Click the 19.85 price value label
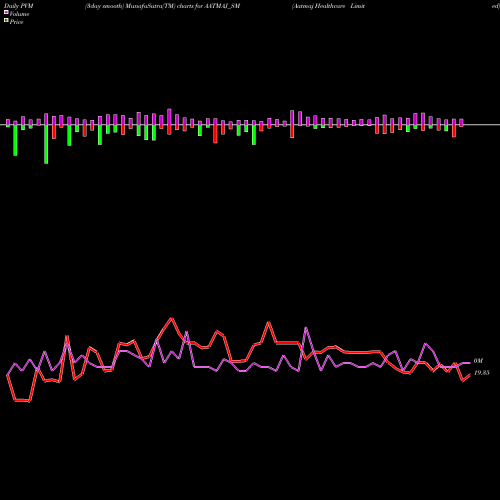The image size is (500, 500). (482, 373)
